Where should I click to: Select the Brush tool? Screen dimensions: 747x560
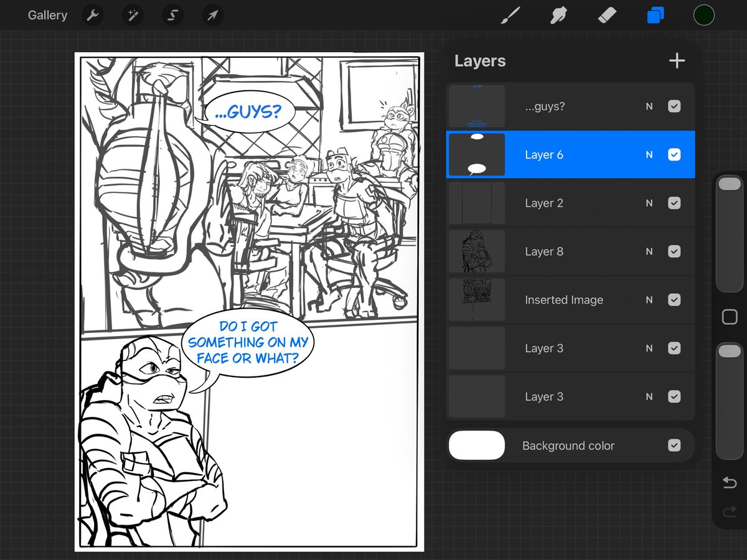pyautogui.click(x=510, y=16)
